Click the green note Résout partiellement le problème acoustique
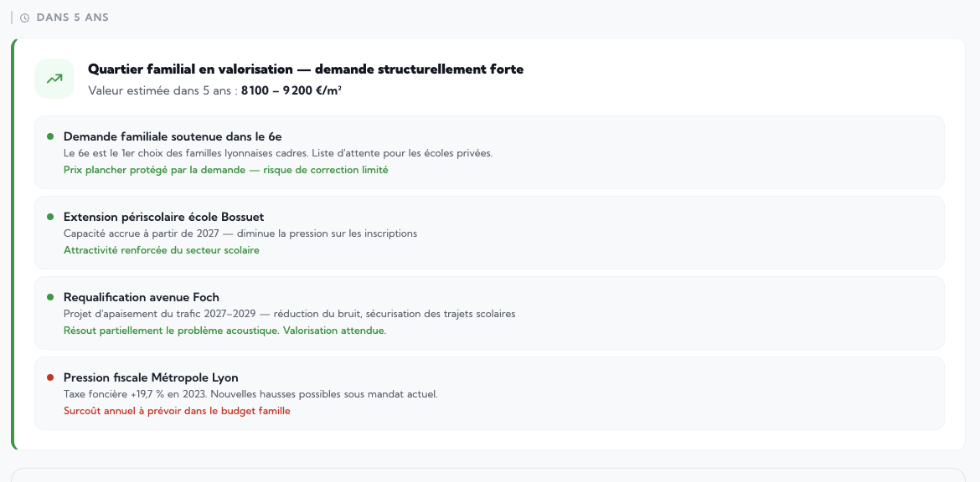Viewport: 980px width, 482px height. (225, 331)
